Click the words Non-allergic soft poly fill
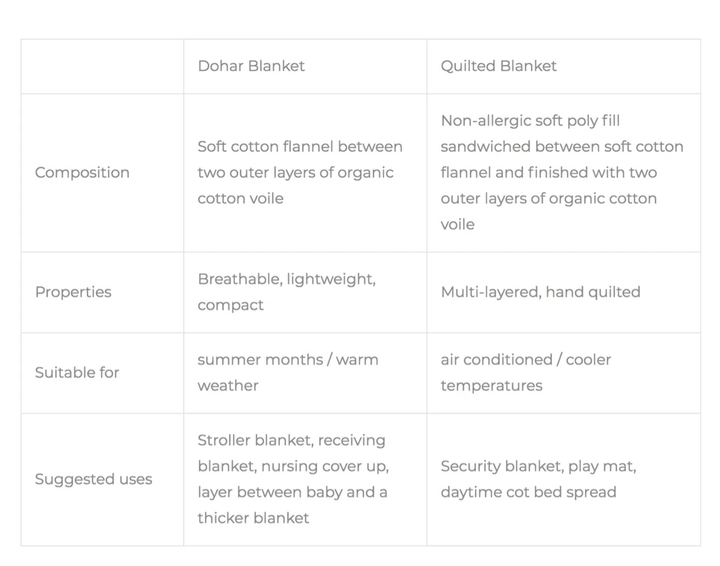This screenshot has width=720, height=566. click(x=530, y=121)
